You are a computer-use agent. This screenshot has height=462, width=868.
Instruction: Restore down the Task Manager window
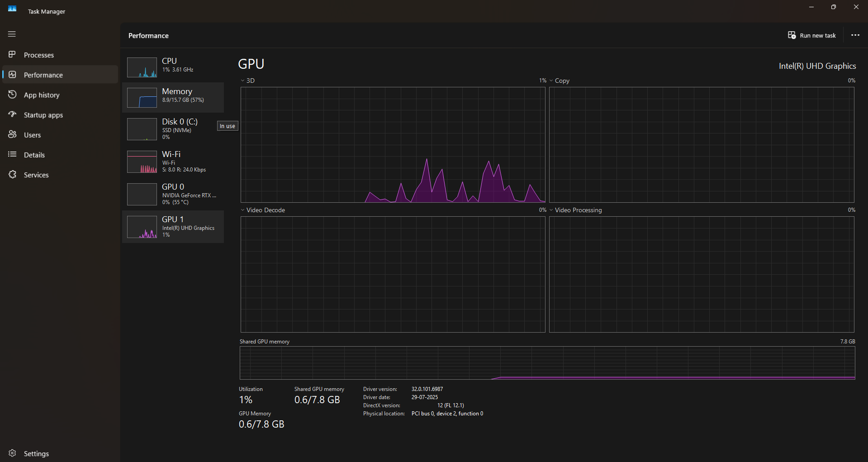pos(833,7)
